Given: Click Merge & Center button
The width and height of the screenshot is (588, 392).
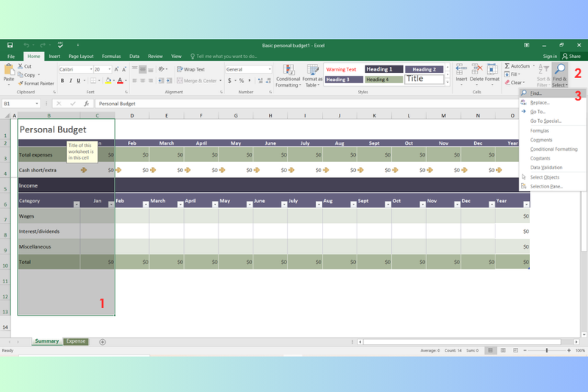Looking at the screenshot, I should click(x=197, y=81).
